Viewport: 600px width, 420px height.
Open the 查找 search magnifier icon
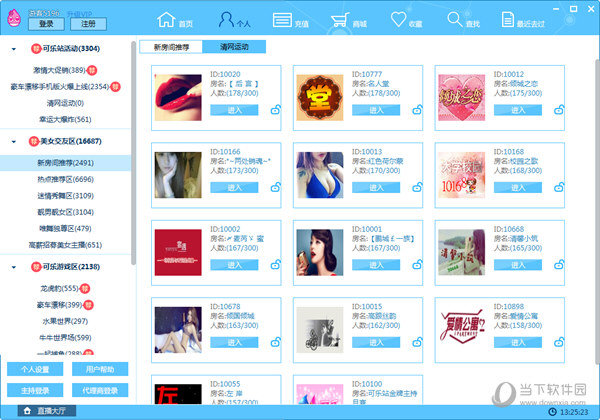click(455, 20)
